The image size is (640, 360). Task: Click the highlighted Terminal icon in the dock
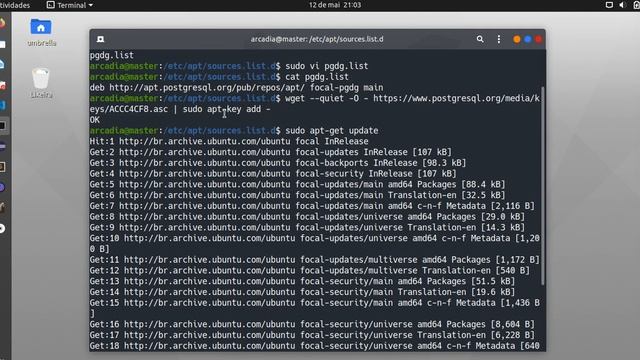pyautogui.click(x=3, y=126)
